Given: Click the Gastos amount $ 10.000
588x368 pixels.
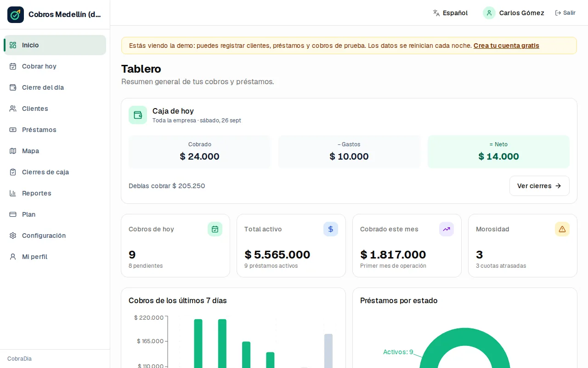Looking at the screenshot, I should pyautogui.click(x=349, y=156).
